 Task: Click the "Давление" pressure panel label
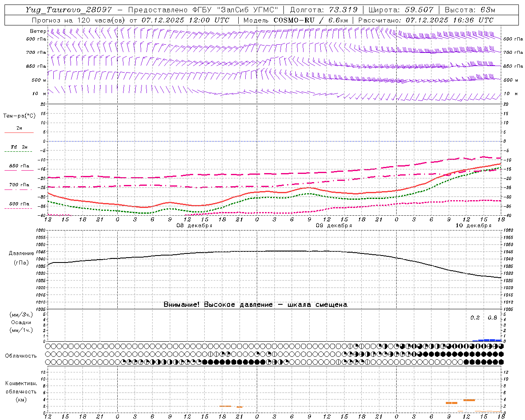(21, 253)
